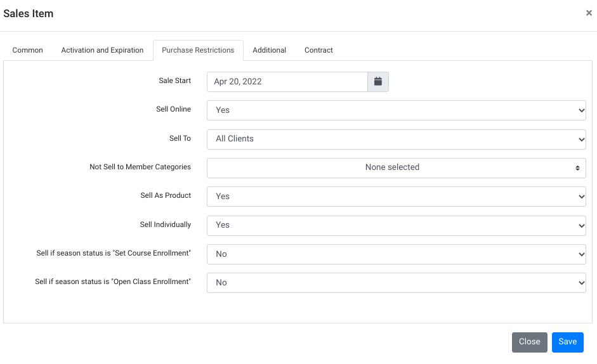The height and width of the screenshot is (364, 597).
Task: Open the Contract tab
Action: (318, 50)
